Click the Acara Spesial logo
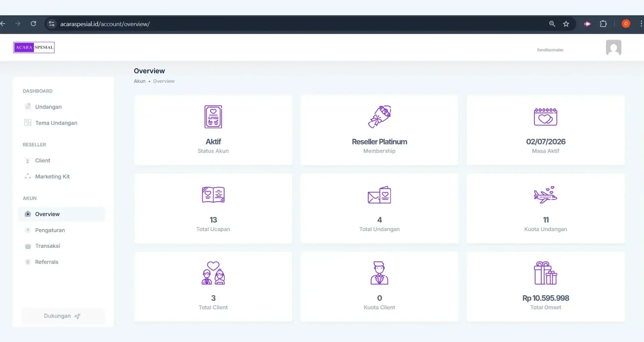The width and height of the screenshot is (644, 342). 34,47
